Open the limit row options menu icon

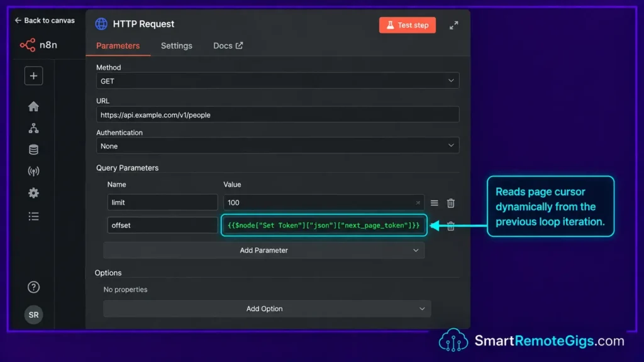point(434,203)
